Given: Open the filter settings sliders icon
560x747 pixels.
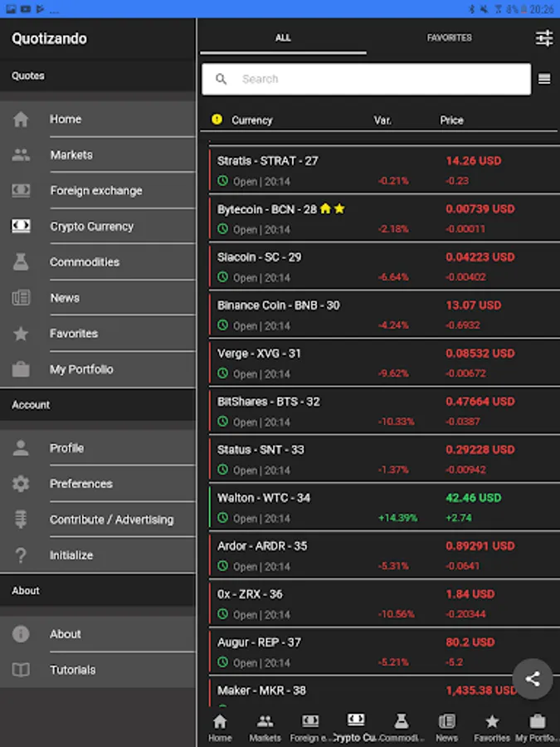Looking at the screenshot, I should coord(544,38).
